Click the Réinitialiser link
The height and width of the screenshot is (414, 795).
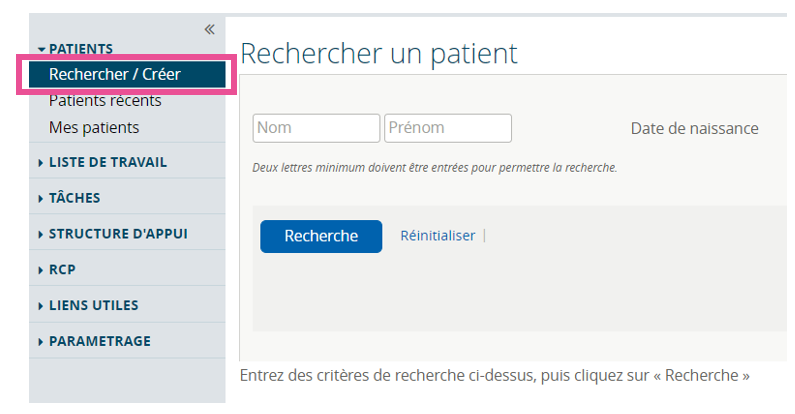pyautogui.click(x=438, y=236)
